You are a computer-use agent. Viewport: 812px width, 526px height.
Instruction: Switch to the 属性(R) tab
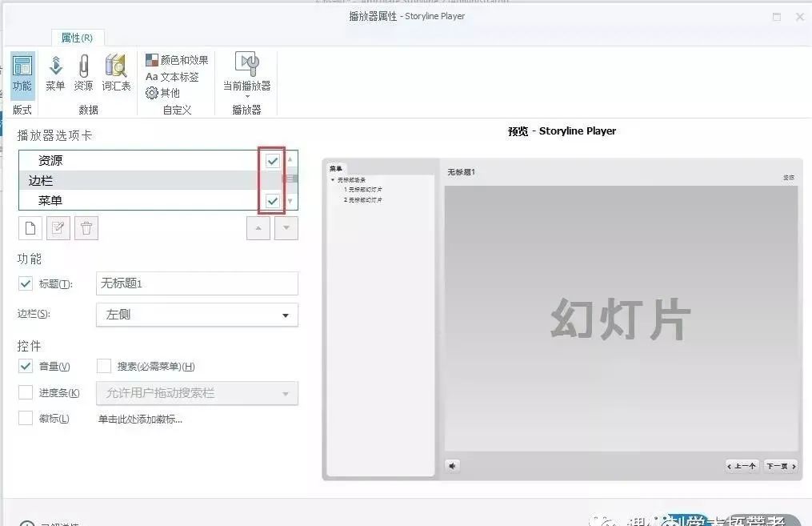(77, 38)
